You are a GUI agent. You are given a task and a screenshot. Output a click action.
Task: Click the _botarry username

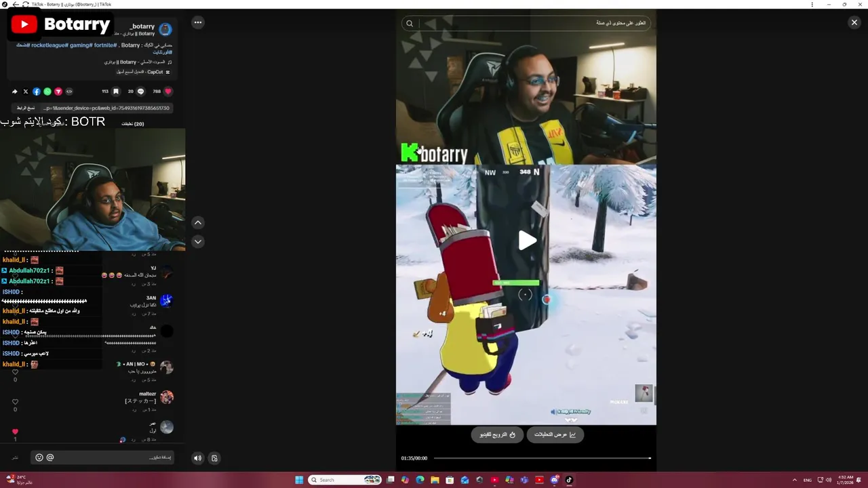pyautogui.click(x=142, y=26)
